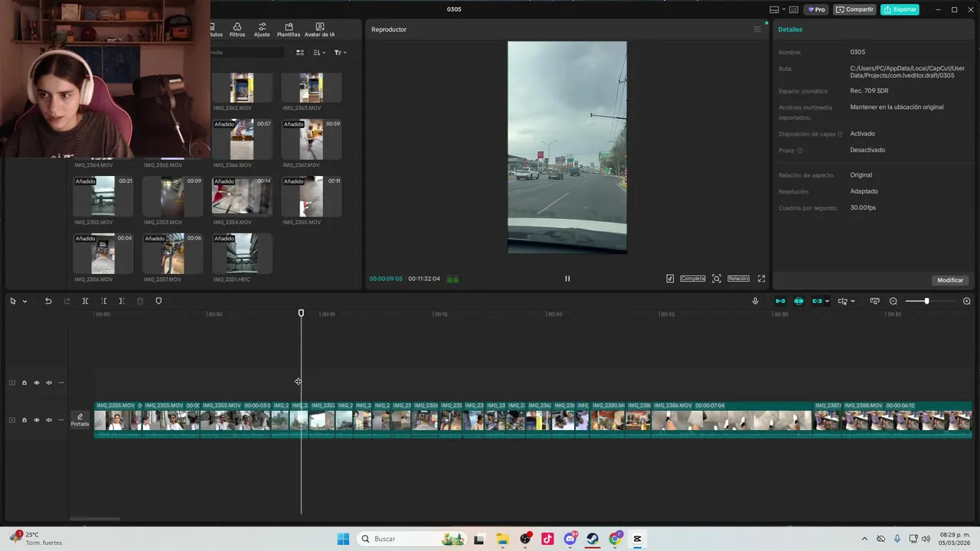Click the playhead marker on the timeline ruler
The width and height of the screenshot is (980, 551).
click(301, 313)
